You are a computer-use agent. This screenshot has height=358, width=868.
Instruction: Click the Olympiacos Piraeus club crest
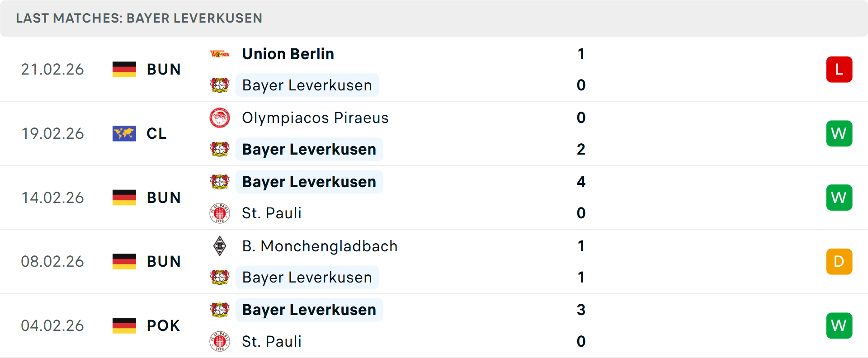click(220, 118)
